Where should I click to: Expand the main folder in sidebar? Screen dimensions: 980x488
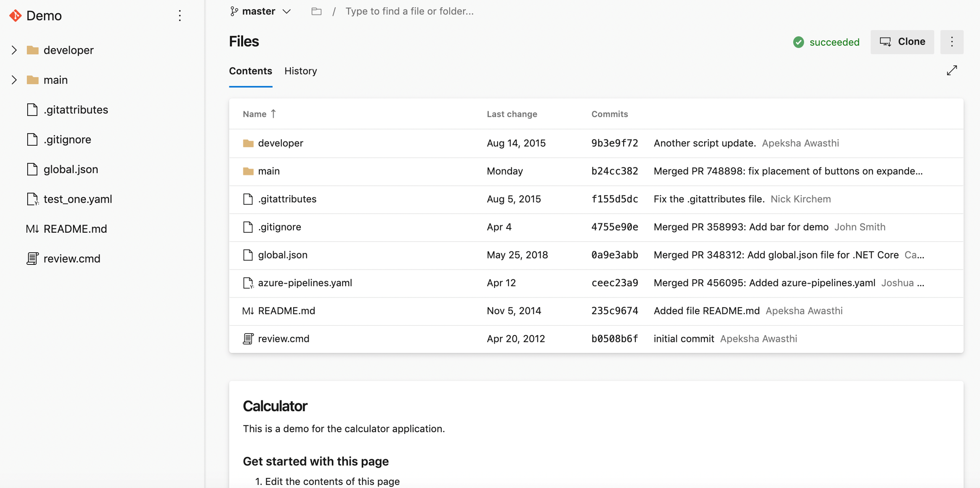(x=14, y=79)
